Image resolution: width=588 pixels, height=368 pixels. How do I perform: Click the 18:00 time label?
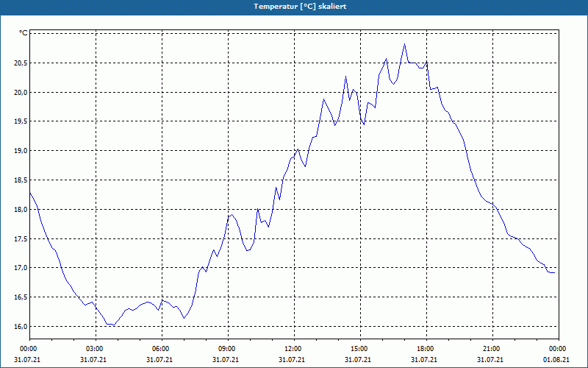(426, 349)
